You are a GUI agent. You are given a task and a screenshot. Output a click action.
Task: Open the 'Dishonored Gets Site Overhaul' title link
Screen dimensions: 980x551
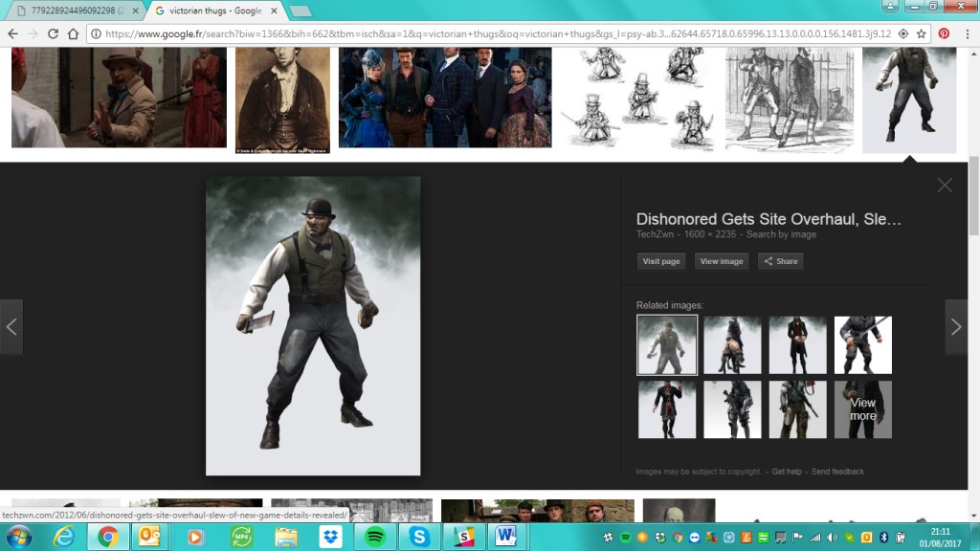click(x=768, y=219)
